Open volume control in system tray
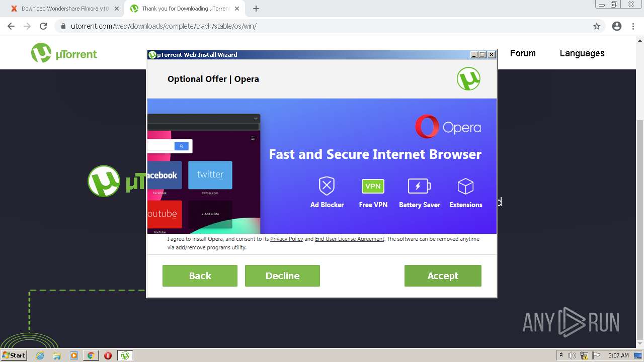The width and height of the screenshot is (644, 362). pos(572,355)
